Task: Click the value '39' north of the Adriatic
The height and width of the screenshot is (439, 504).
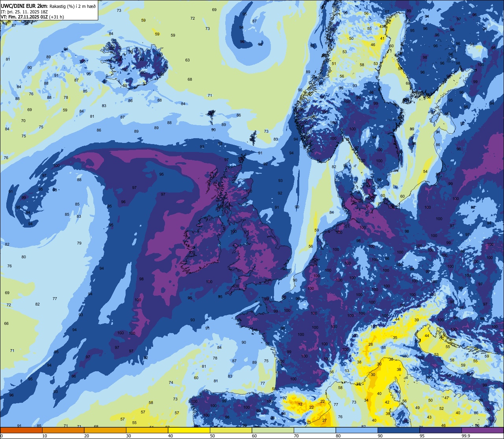Action: pos(417,320)
